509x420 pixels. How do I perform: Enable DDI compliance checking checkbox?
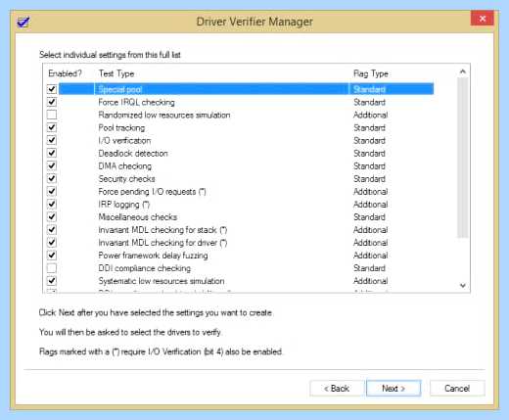point(52,268)
